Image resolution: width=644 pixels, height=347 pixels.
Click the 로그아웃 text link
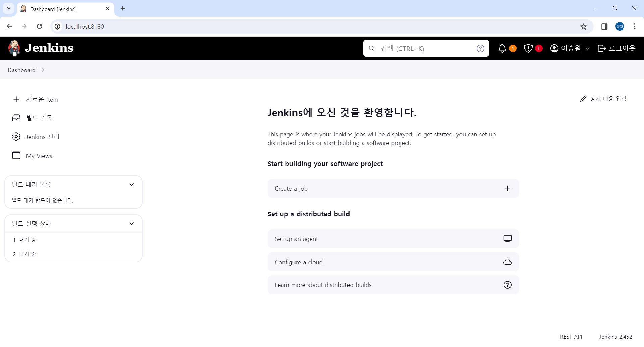point(622,48)
